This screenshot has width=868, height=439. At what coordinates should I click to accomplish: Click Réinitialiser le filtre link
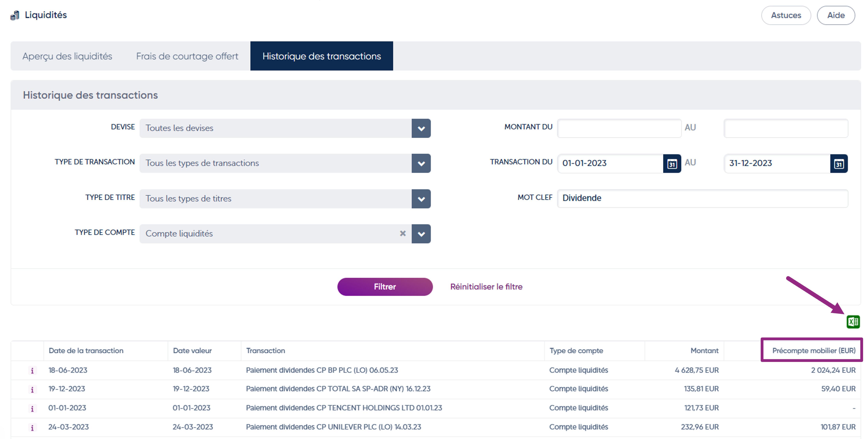pos(486,286)
